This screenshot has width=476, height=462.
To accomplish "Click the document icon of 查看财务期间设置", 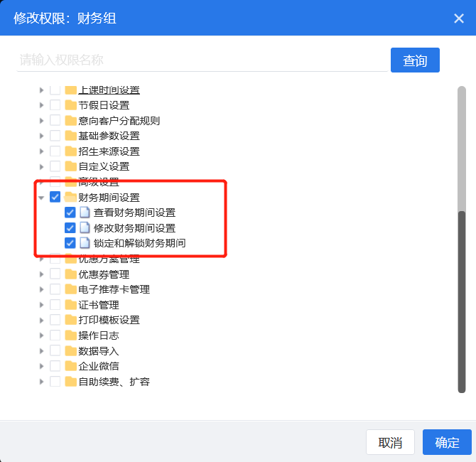I will click(85, 213).
